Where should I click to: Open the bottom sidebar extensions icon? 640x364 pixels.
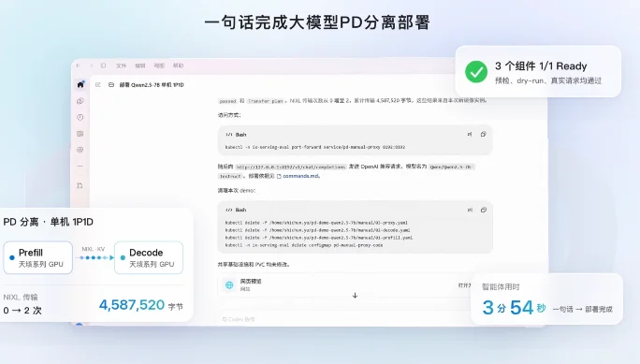[x=80, y=185]
